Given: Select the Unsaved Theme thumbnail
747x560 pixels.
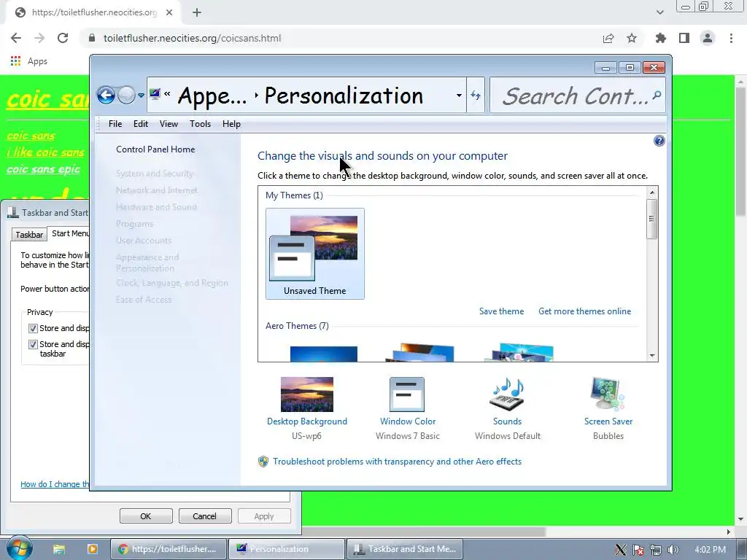Looking at the screenshot, I should click(315, 253).
